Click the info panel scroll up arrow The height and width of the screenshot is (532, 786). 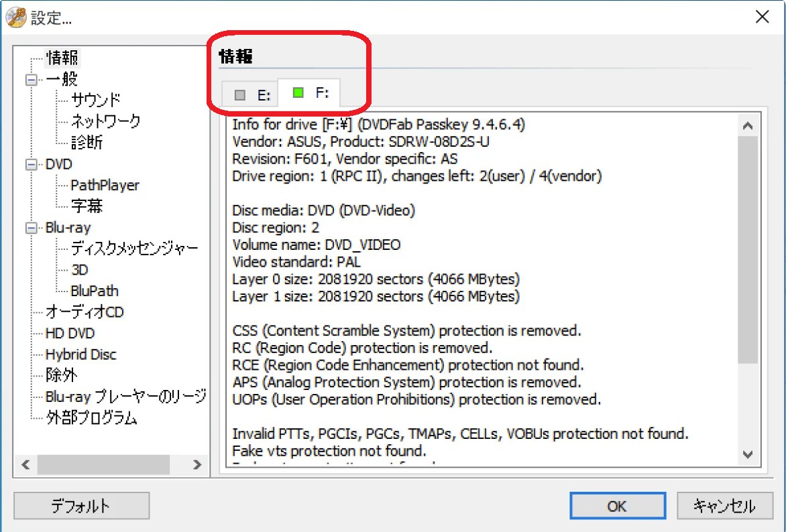tap(748, 126)
